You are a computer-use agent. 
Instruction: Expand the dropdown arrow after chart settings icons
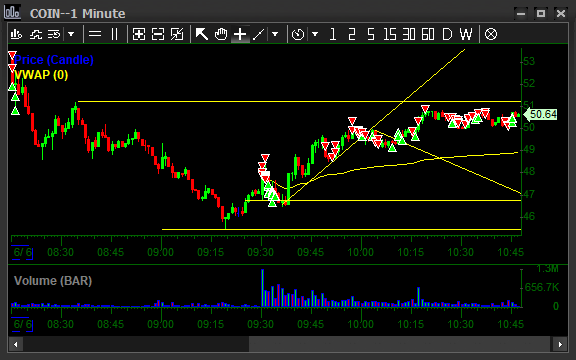tap(71, 35)
